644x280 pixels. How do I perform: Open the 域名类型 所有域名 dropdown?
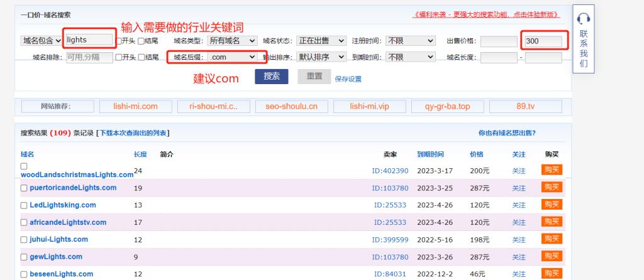tap(233, 41)
